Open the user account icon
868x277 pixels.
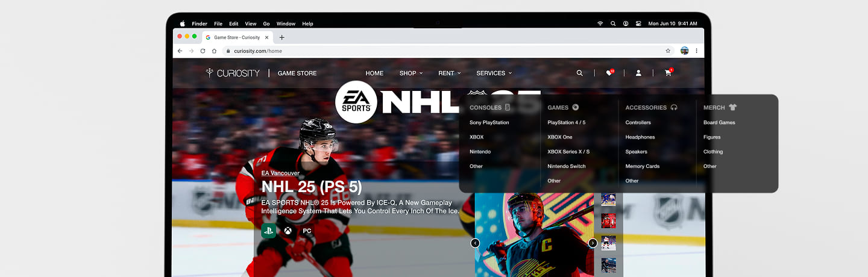(638, 73)
